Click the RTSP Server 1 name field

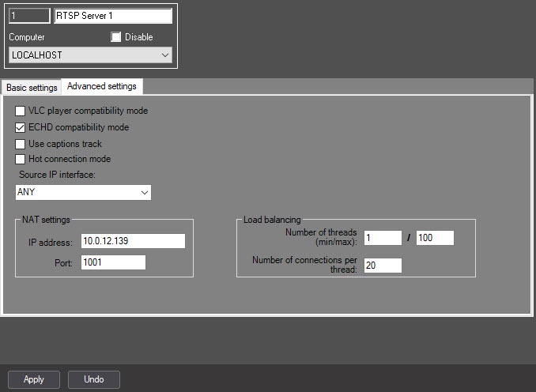coord(112,16)
